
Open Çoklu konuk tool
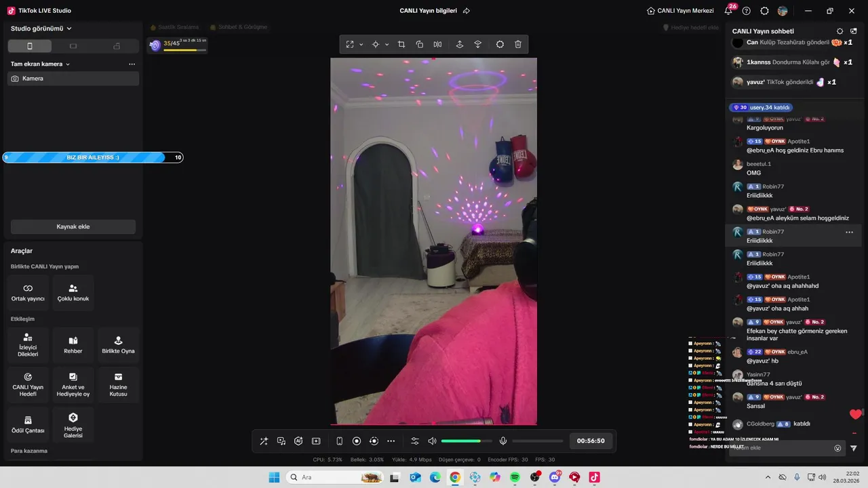click(x=73, y=293)
